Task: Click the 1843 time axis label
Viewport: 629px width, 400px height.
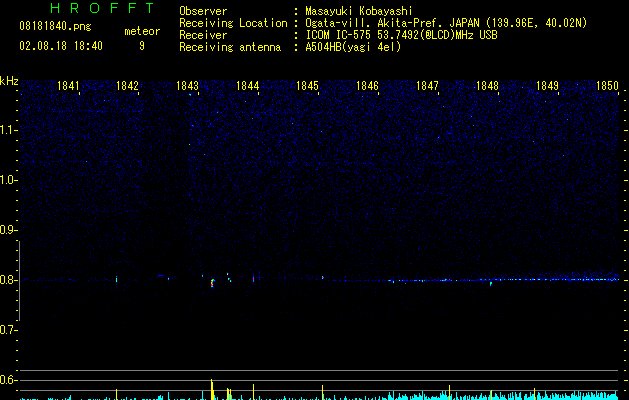Action: [187, 86]
